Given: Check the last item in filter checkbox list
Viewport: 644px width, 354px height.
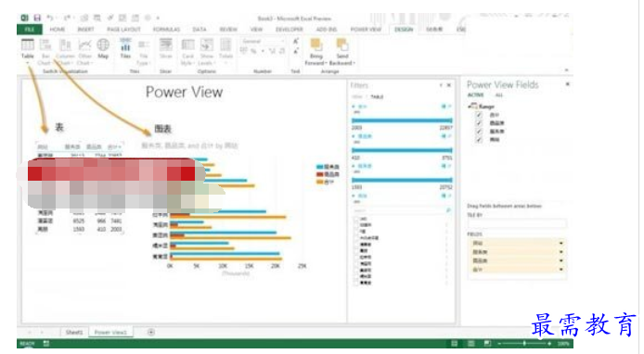Looking at the screenshot, I should (356, 283).
